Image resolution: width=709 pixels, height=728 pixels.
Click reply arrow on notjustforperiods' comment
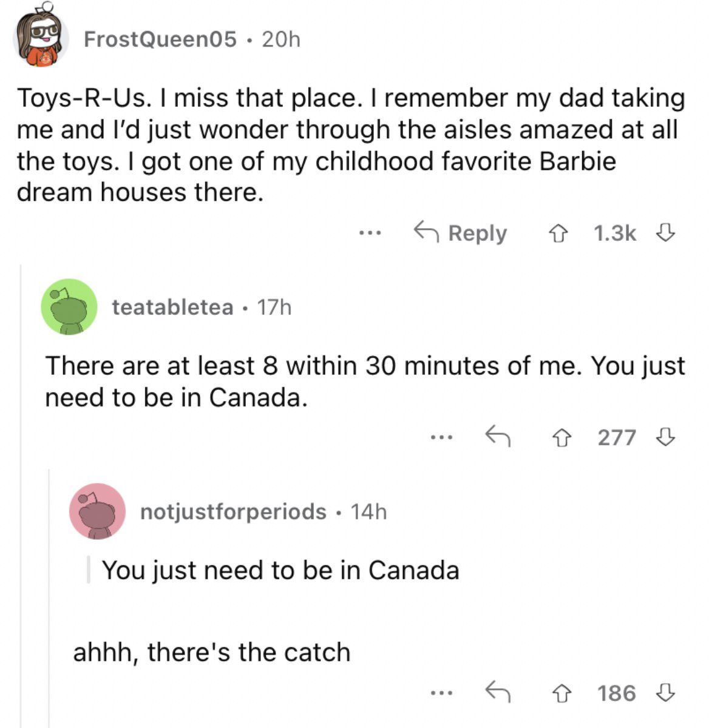[497, 692]
